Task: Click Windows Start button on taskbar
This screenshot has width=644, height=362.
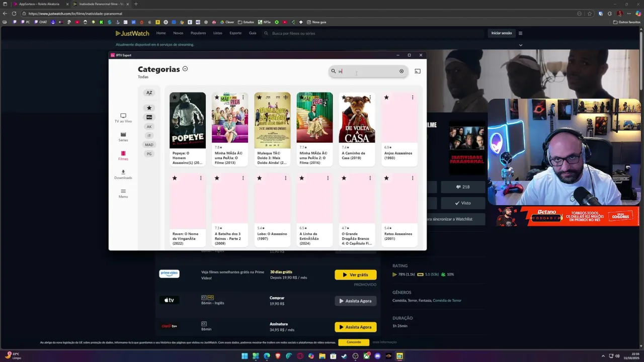Action: point(245,356)
